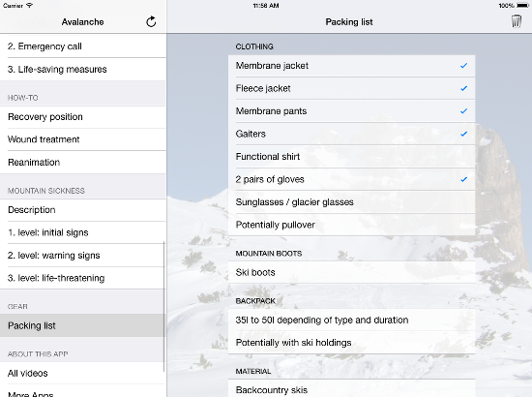
Task: Click the sidebar scroll indicator
Action: click(164, 306)
